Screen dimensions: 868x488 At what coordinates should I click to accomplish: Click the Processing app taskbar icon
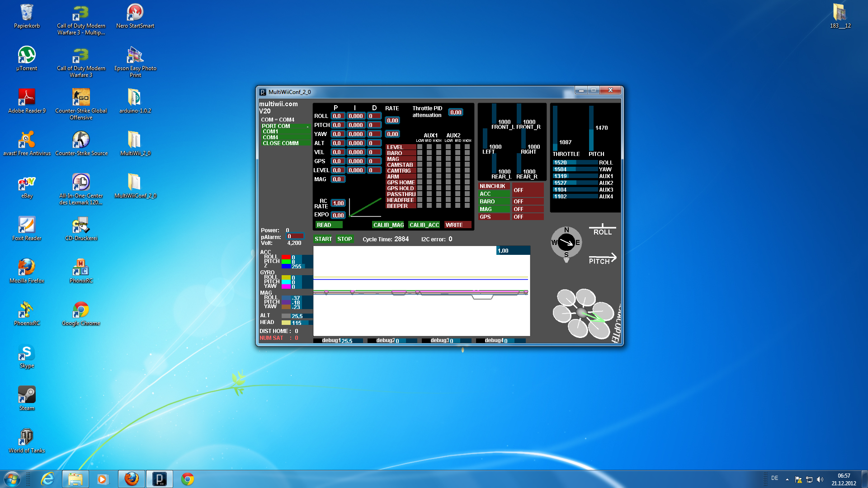(159, 479)
